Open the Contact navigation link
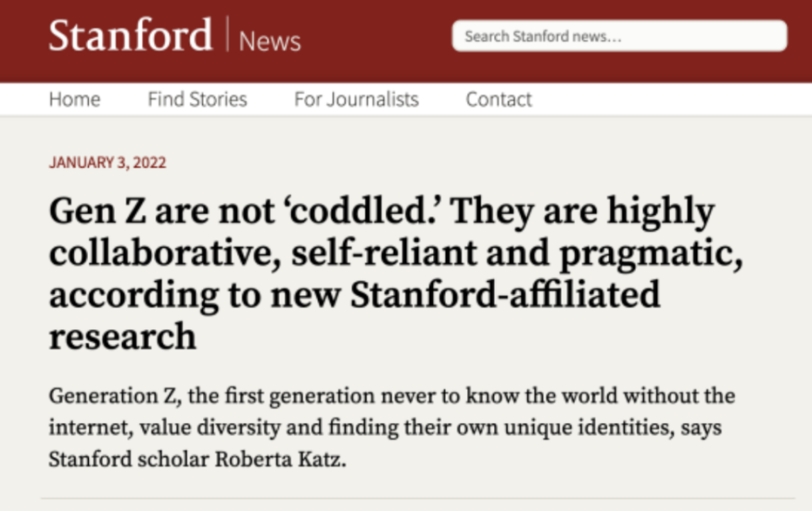Screen dimensions: 812x511 [499, 99]
